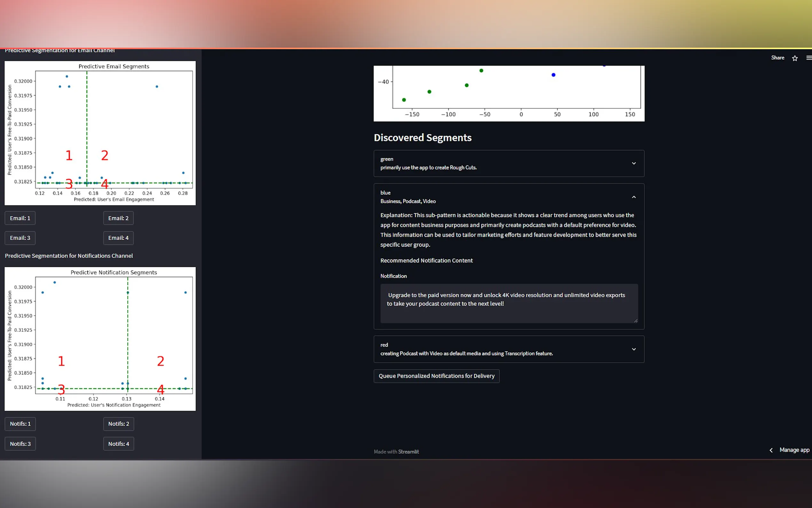Open the hamburger menu icon
Image resolution: width=812 pixels, height=508 pixels.
[x=808, y=58]
